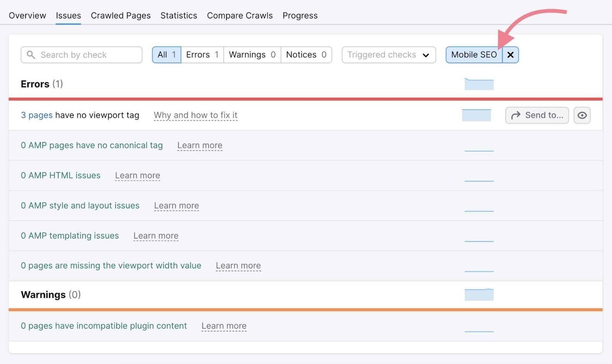Switch to the Overview tab
Image resolution: width=612 pixels, height=364 pixels.
(27, 15)
